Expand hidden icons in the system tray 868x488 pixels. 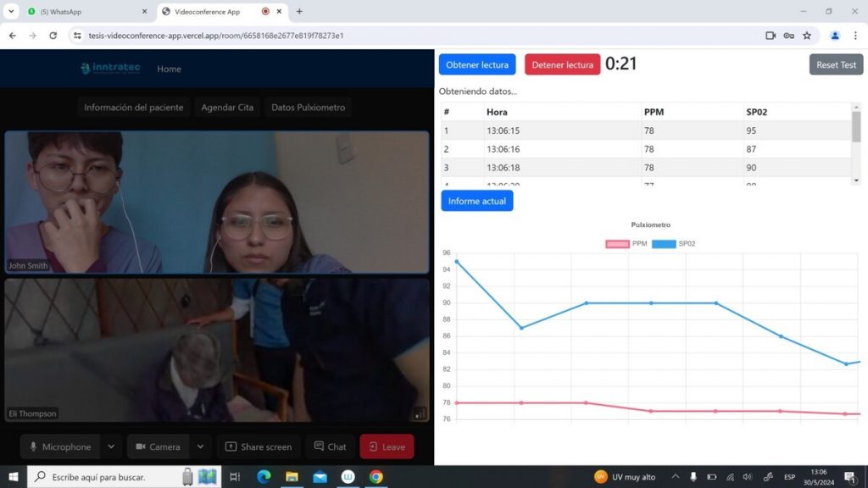[x=676, y=477]
